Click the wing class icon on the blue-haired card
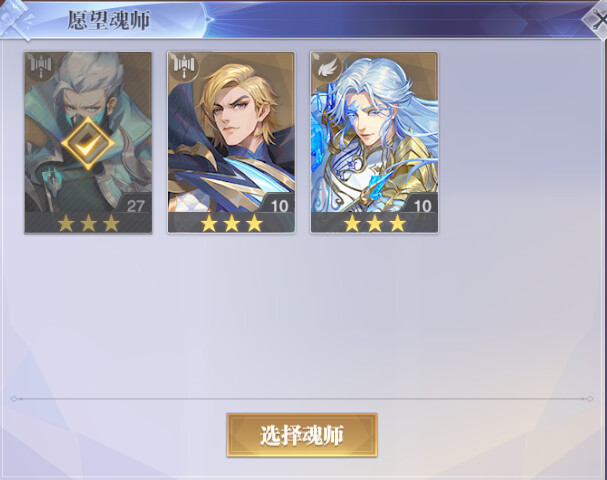Viewport: 607px width, 480px height. click(x=327, y=67)
